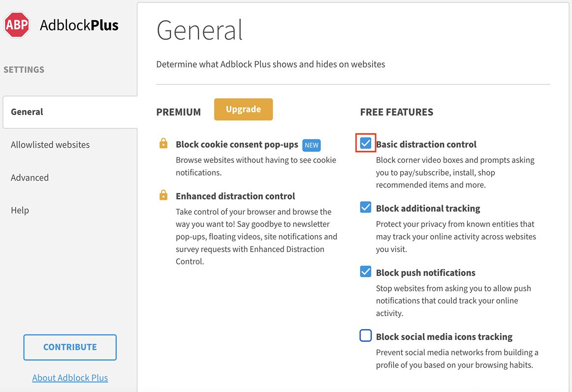Screen dimensions: 572x392
Task: Click the NEW badge next to cookie pop-ups
Action: (x=312, y=145)
